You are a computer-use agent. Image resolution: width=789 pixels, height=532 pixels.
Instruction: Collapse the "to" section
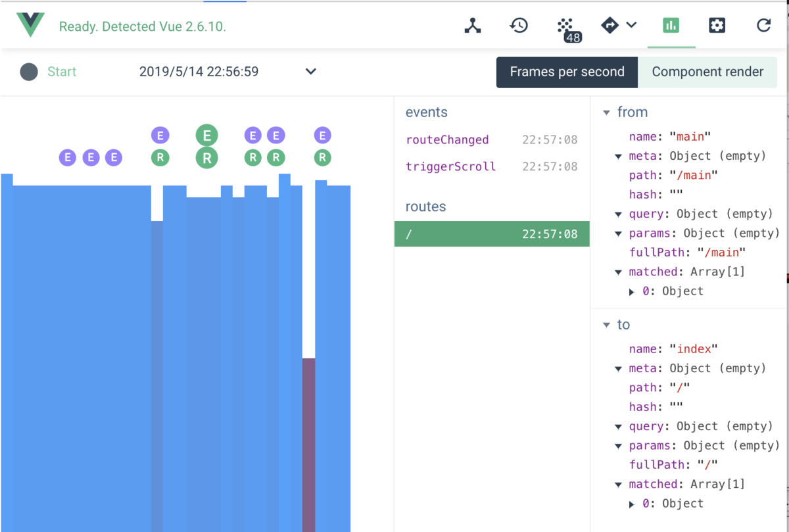pos(607,325)
